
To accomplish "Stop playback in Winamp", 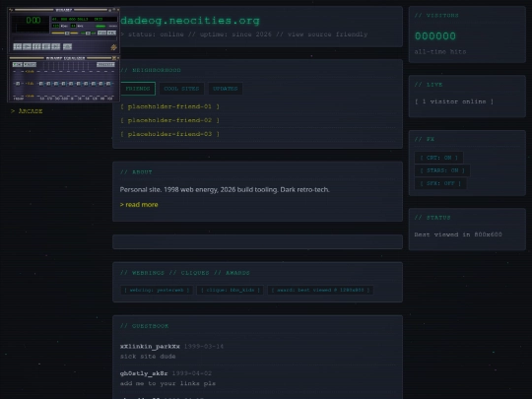I will pyautogui.click(x=46, y=47).
